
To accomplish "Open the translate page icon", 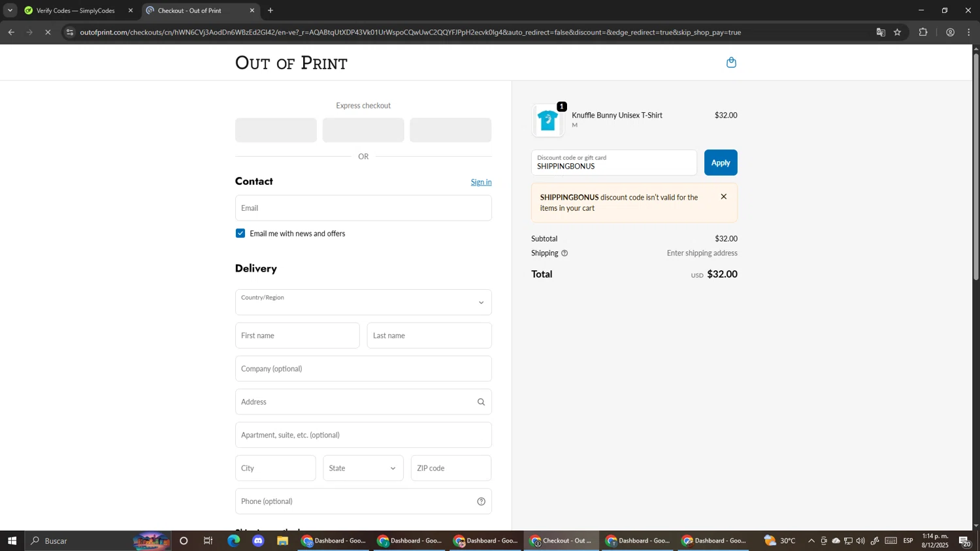I will coord(880,32).
